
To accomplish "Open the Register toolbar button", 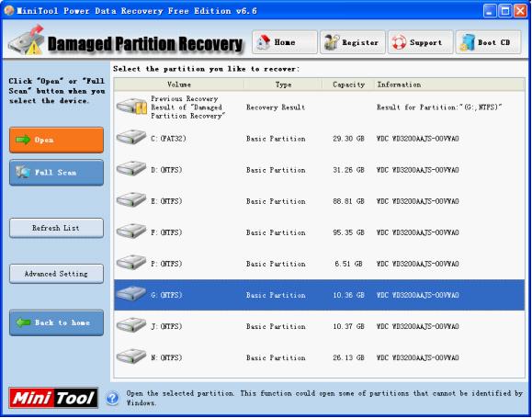I will coord(353,42).
